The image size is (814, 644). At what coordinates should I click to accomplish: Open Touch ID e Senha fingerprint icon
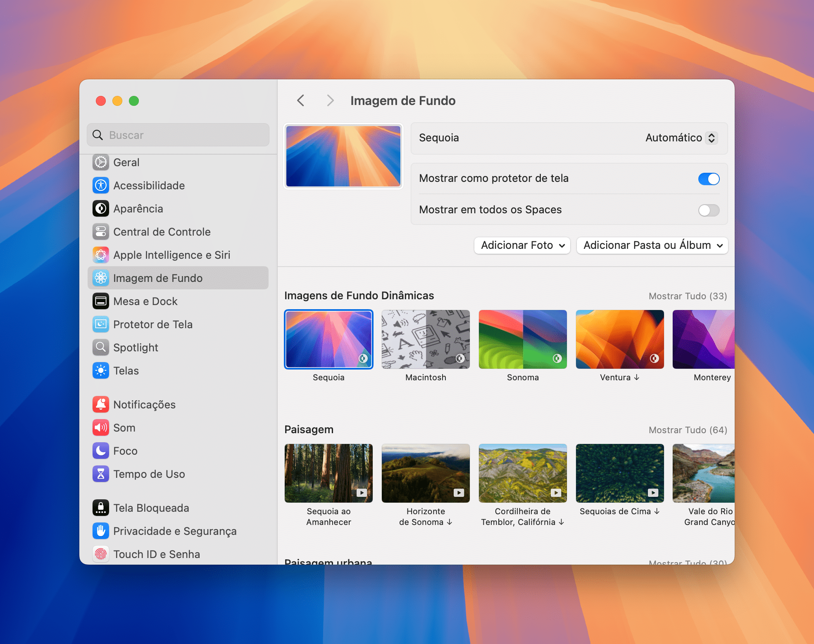[x=101, y=554]
